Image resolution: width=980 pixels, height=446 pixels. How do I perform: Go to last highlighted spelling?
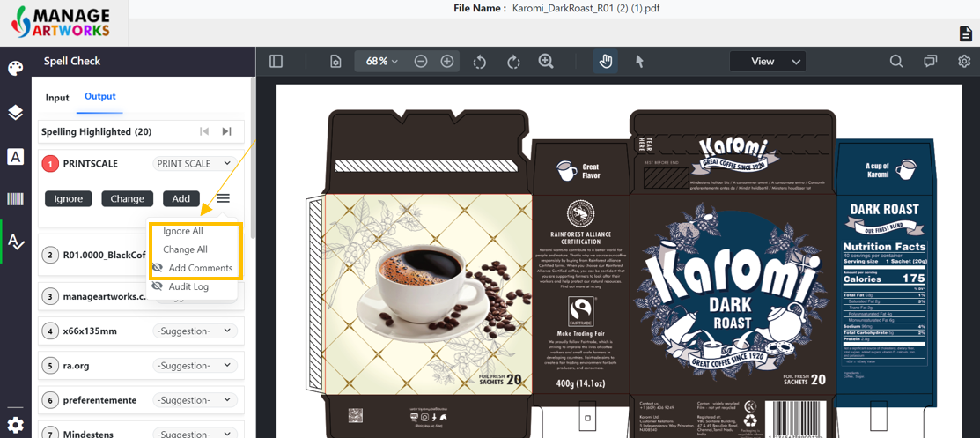click(227, 131)
